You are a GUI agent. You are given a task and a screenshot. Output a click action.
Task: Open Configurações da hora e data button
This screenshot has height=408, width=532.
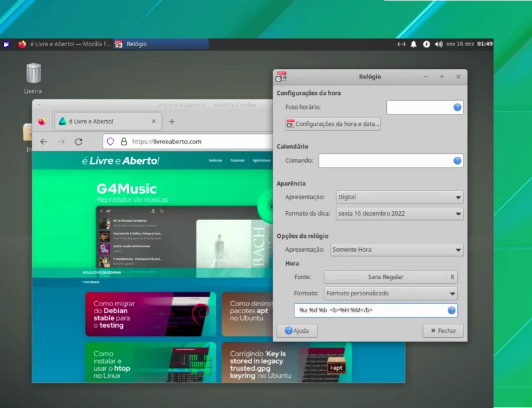(x=332, y=124)
